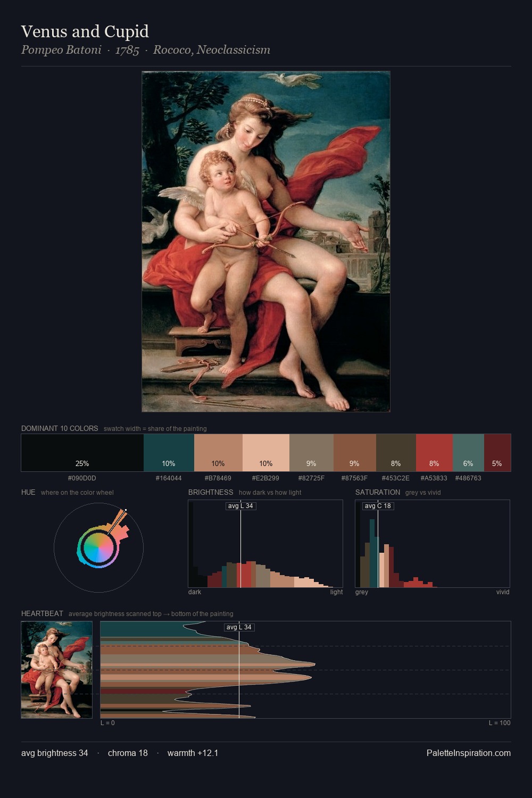Pick the #B78469 tan swatch
This screenshot has height=798, width=532.
218,453
